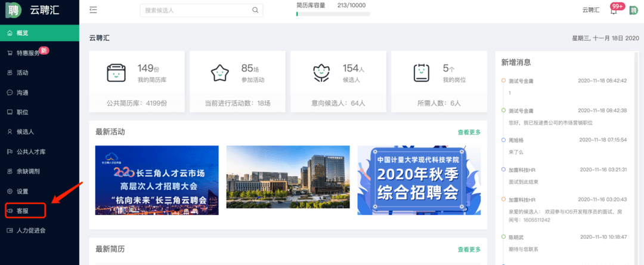This screenshot has height=265, width=644.
Task: Click 公共简历库：4199份 text
Action: point(137,103)
